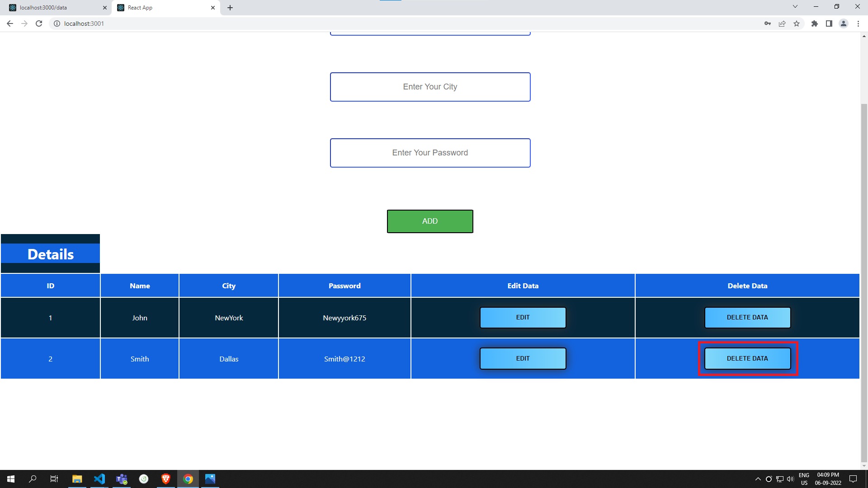Open the browser tab search dropdown arrow
Image resolution: width=868 pixels, height=488 pixels.
795,6
